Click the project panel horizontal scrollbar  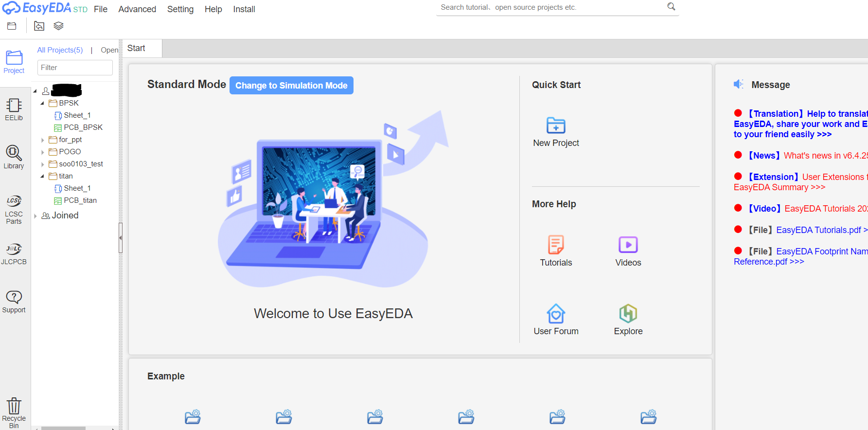tap(63, 428)
